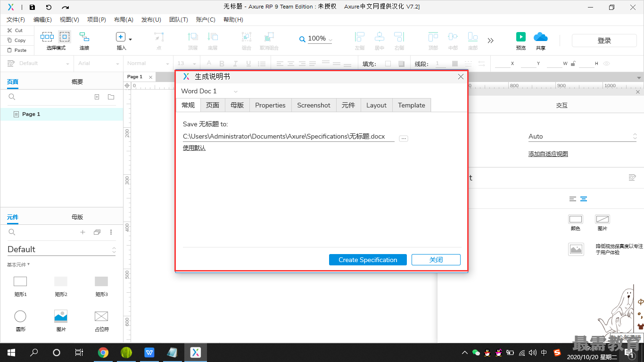Toggle low fidelity mode image icon
This screenshot has height=362, width=644.
pos(576,249)
